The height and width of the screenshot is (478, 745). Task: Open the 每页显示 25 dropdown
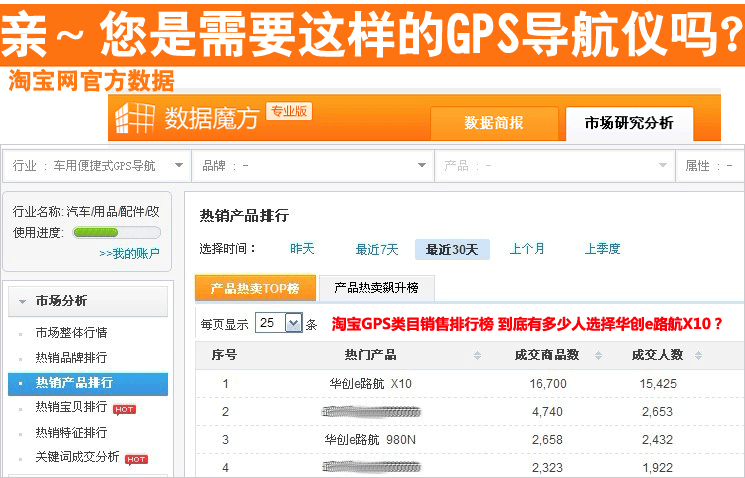pyautogui.click(x=278, y=323)
